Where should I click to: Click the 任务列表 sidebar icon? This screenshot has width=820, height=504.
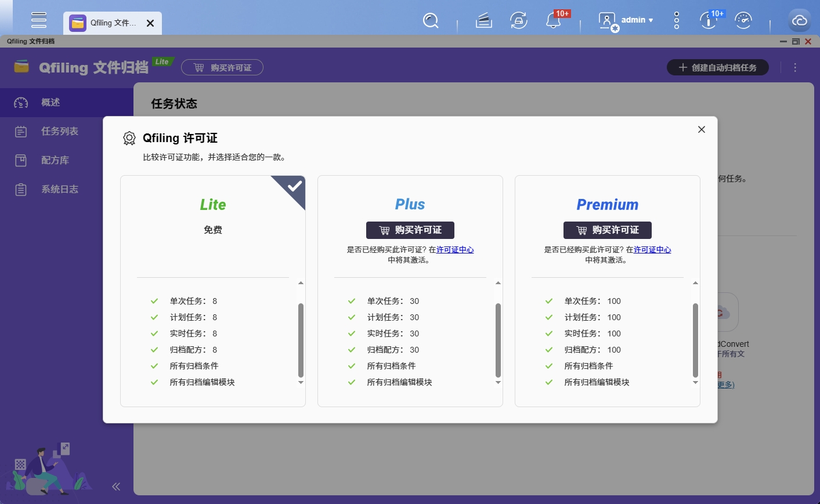21,132
